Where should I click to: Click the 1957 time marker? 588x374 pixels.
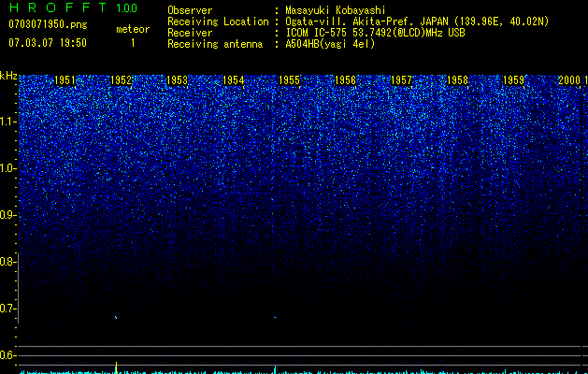pyautogui.click(x=401, y=80)
